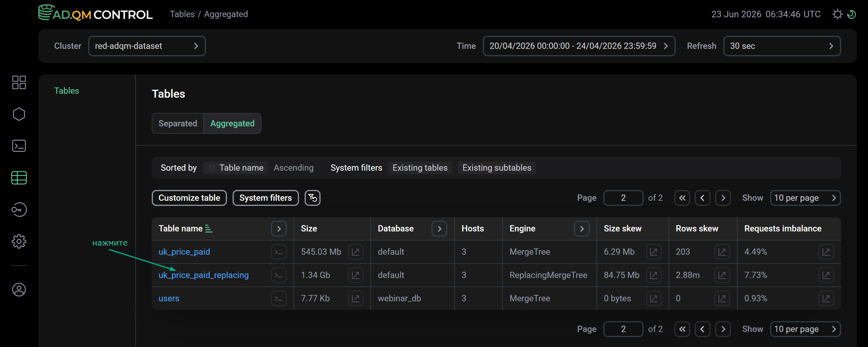This screenshot has width=868, height=347.
Task: Open uk_price_paid_replacing table link
Action: coord(203,275)
